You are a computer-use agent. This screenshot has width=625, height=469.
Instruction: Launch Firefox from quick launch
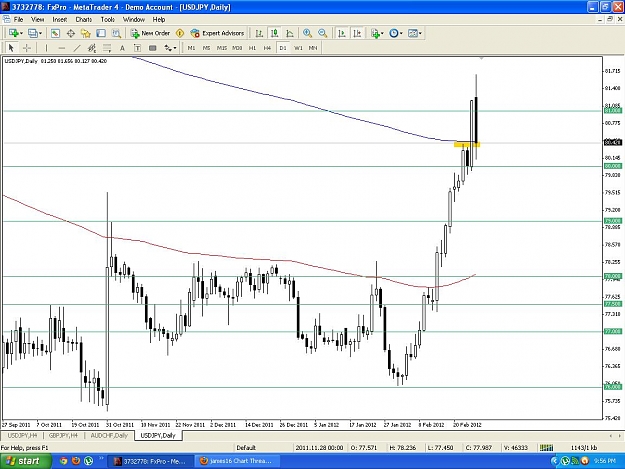(x=76, y=461)
